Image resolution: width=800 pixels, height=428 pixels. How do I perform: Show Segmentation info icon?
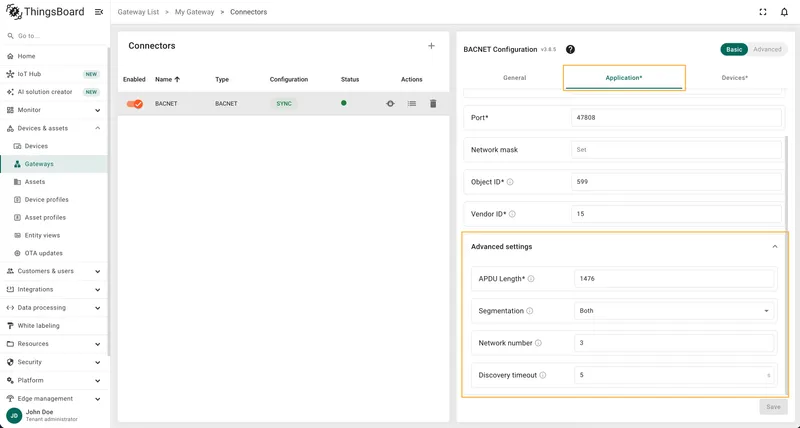pyautogui.click(x=530, y=311)
